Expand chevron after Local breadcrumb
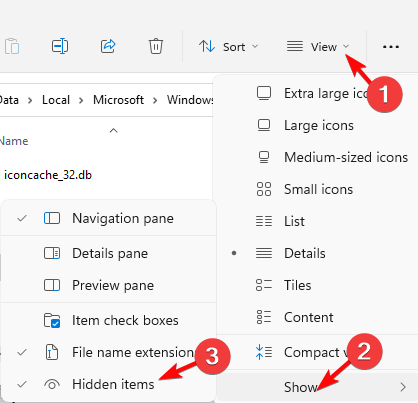418x403 pixels. 81,100
